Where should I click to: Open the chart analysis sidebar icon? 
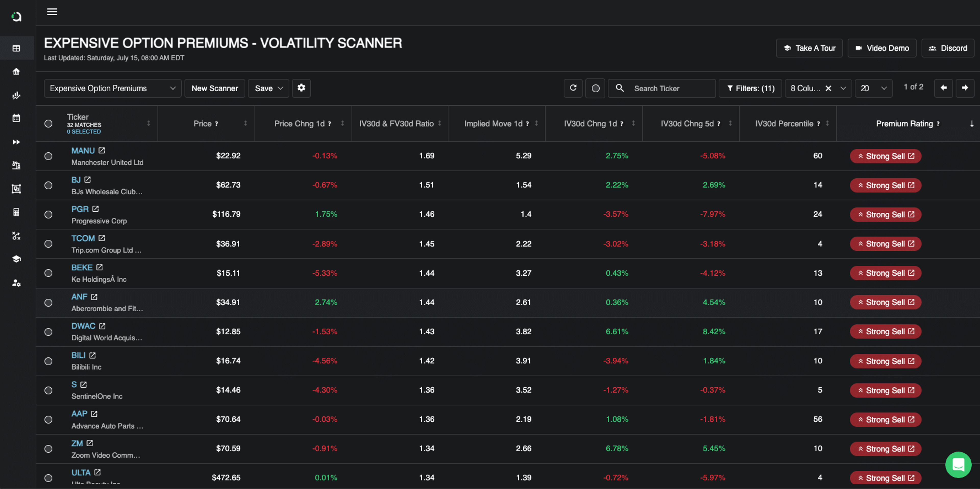[x=16, y=95]
